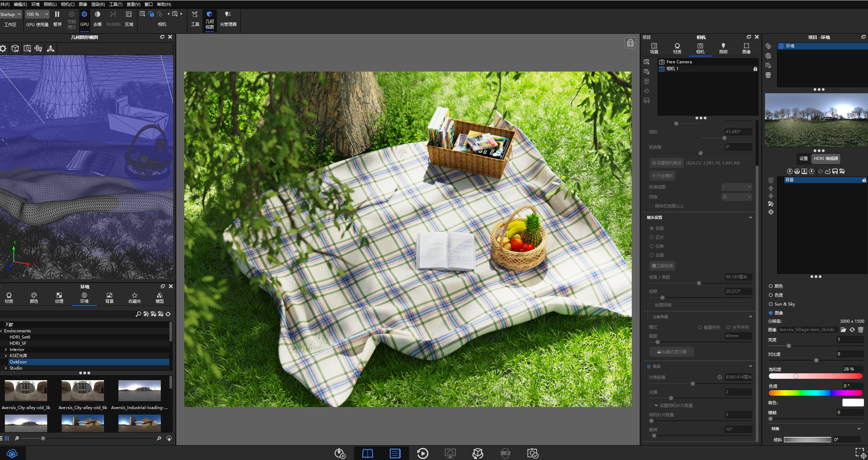Open the Light Manager (光管理器) icon
The height and width of the screenshot is (460, 868).
pos(228,14)
